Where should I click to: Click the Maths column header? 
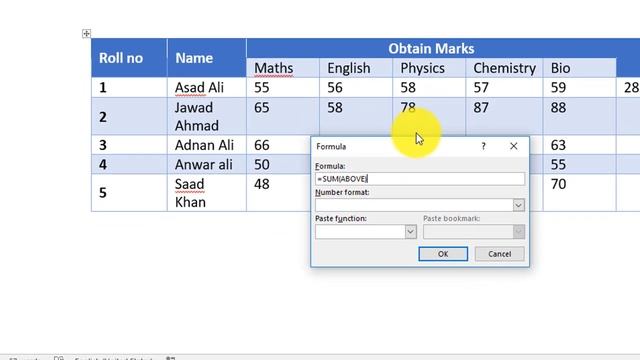click(283, 68)
